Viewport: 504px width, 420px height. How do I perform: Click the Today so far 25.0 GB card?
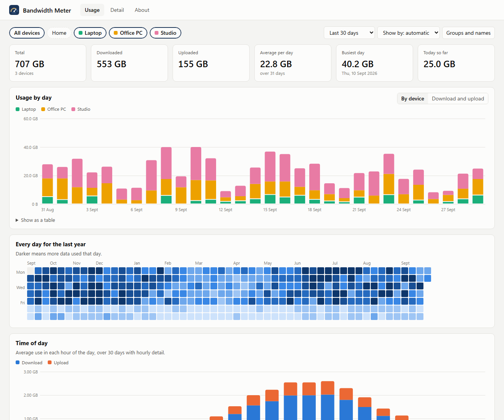click(456, 63)
